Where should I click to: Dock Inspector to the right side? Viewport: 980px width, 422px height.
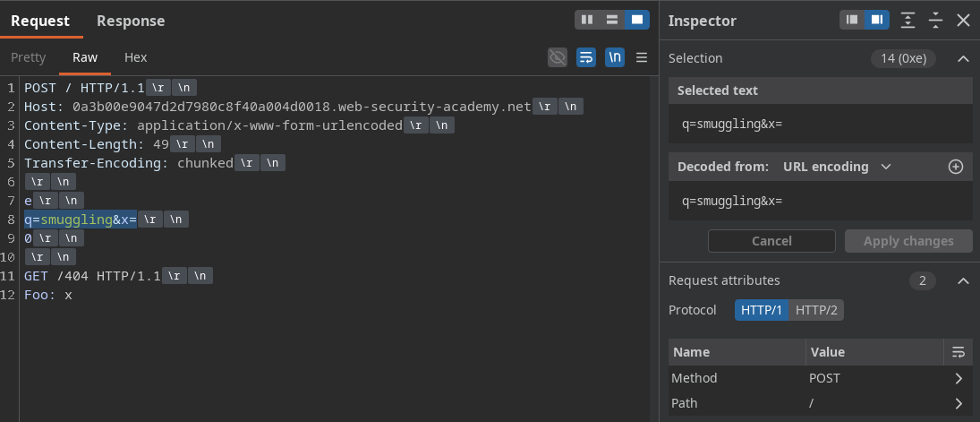(x=877, y=20)
